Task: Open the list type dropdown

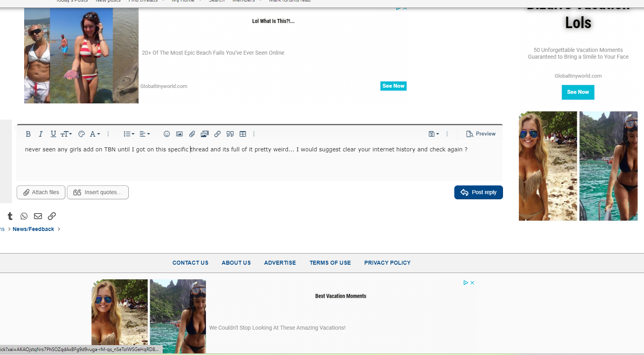Action: coord(129,134)
